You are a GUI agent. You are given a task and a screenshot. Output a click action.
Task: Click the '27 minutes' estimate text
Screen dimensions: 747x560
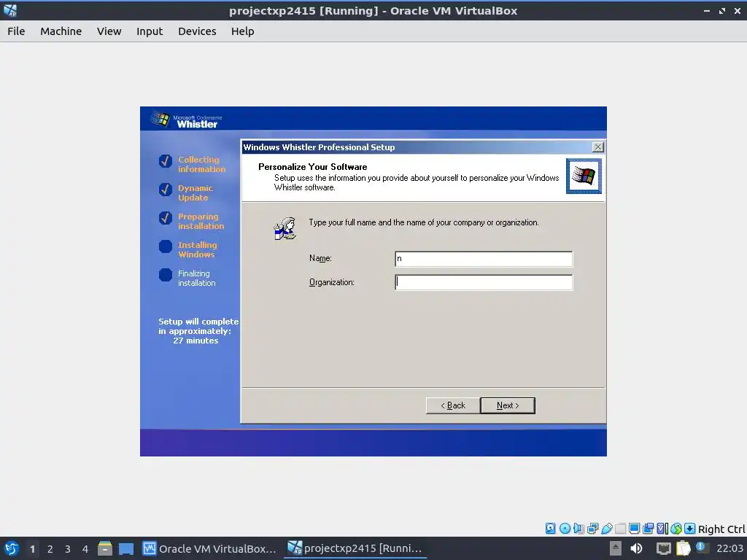(196, 341)
